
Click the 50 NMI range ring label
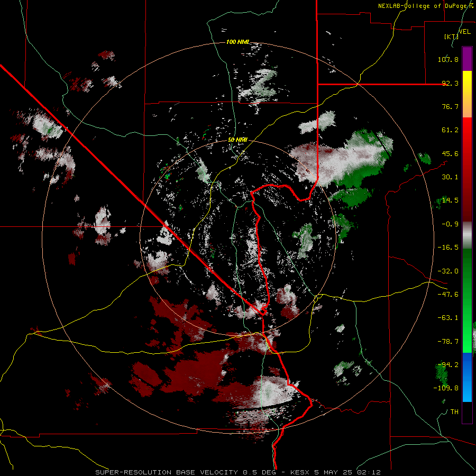pos(237,140)
